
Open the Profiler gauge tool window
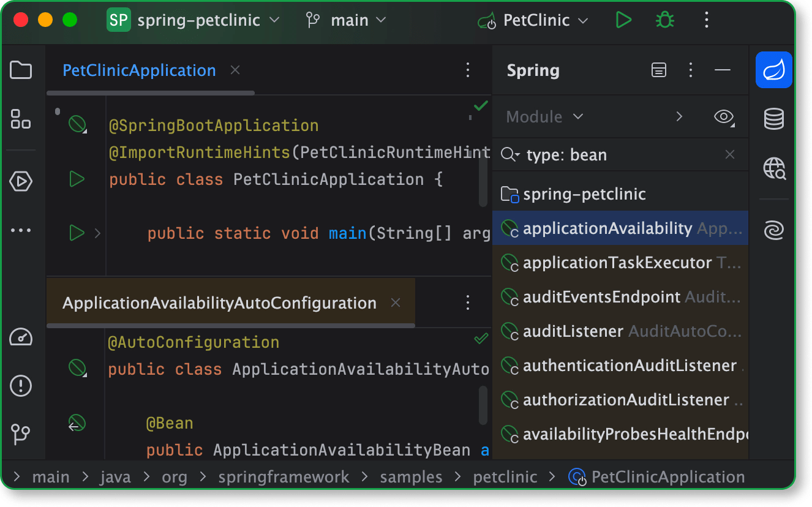click(21, 337)
